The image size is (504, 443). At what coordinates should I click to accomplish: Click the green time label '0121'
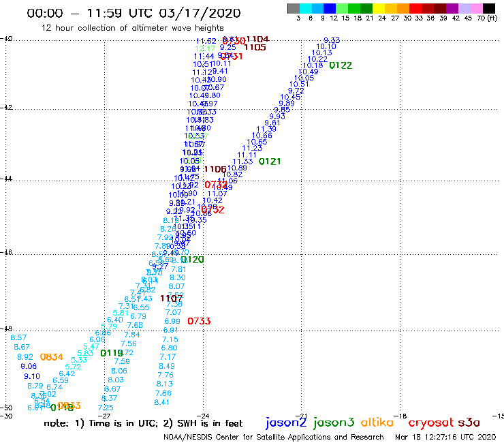click(x=270, y=162)
